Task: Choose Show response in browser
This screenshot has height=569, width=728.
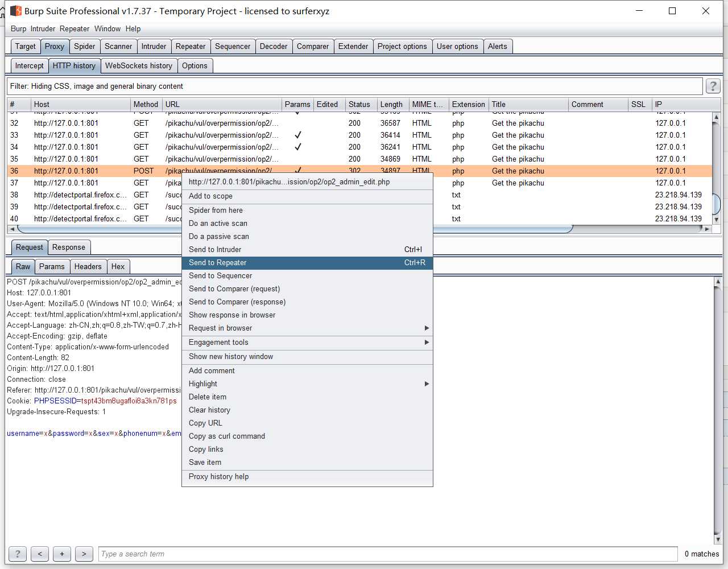Action: coord(307,315)
